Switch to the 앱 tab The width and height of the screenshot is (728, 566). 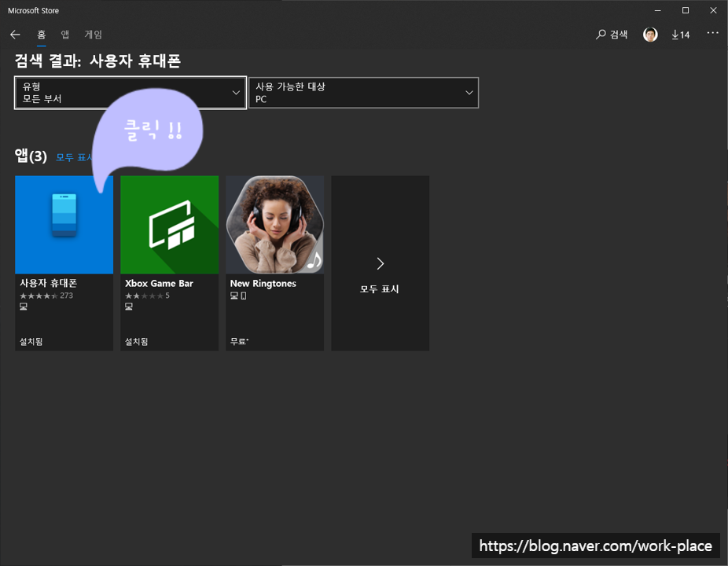65,35
